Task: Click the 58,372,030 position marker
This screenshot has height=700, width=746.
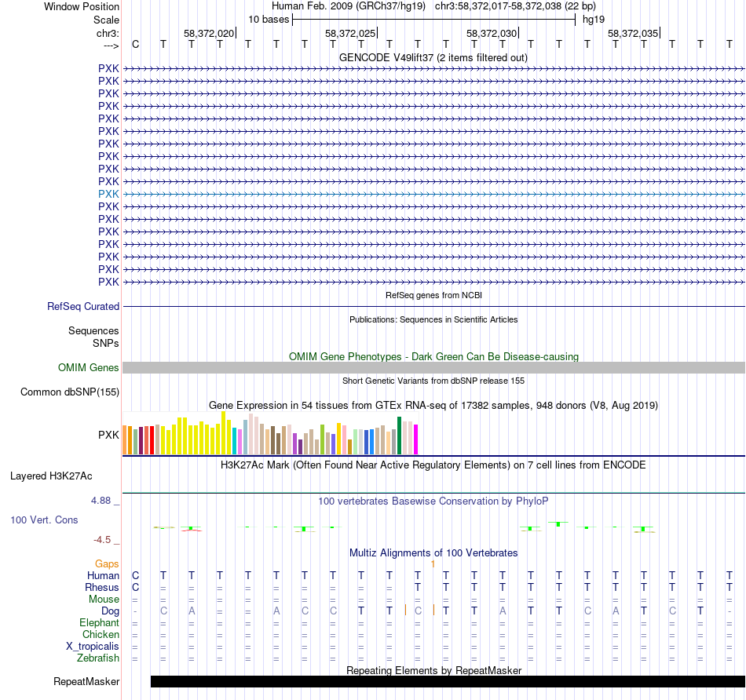Action: click(492, 33)
